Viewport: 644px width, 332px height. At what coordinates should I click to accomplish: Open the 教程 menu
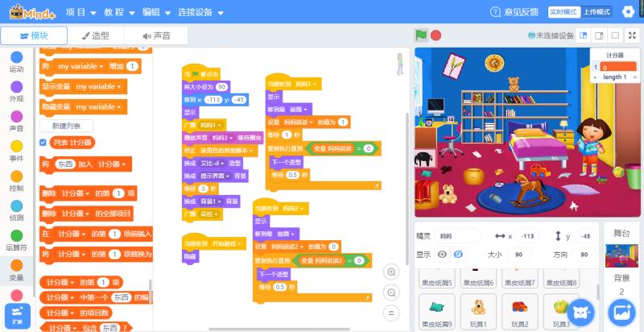pos(119,12)
